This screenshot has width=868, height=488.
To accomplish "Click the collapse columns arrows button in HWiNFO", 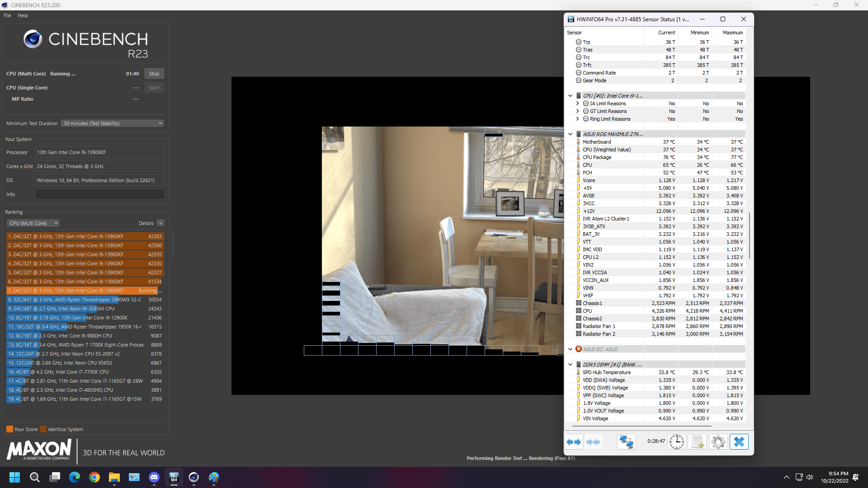I will [x=593, y=442].
